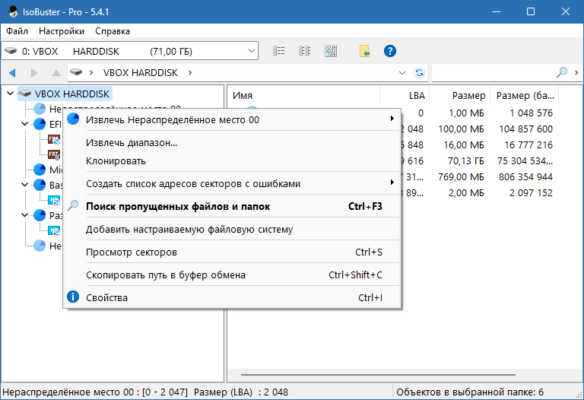Click the 16,00 МБ size cell
Screen dimensions: 584x400
click(x=464, y=145)
